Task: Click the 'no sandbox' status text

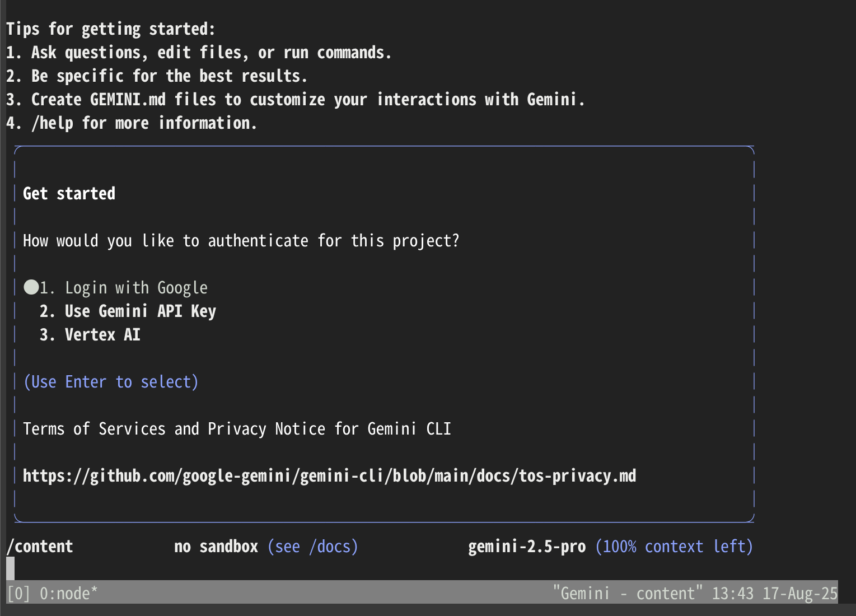Action: tap(216, 547)
